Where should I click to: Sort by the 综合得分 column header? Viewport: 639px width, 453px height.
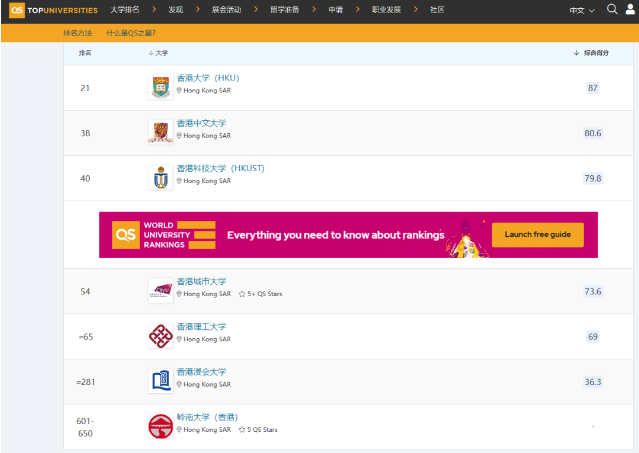[591, 53]
